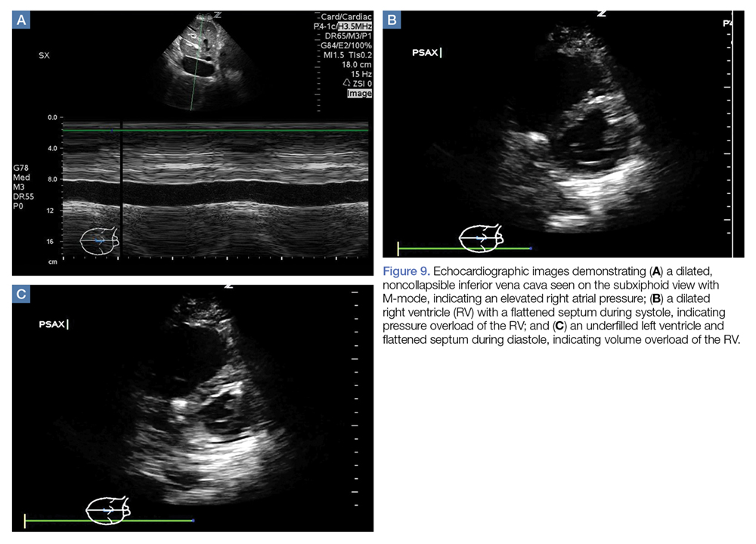Click the SX view label in panel A
The image size is (756, 544).
45,55
